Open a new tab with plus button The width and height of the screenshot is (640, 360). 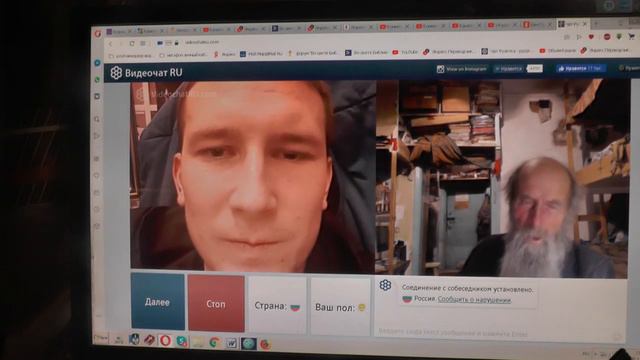coord(596,24)
